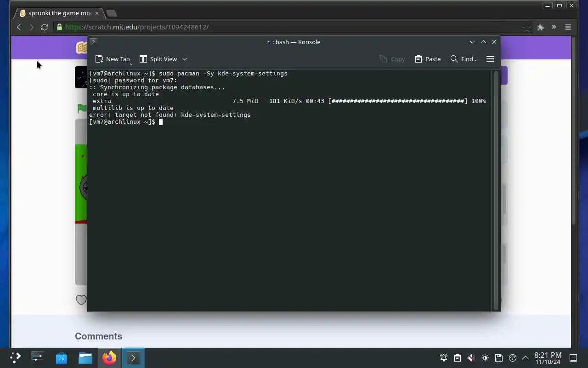The height and width of the screenshot is (368, 588).
Task: Open Discover software center from taskbar
Action: 62,357
